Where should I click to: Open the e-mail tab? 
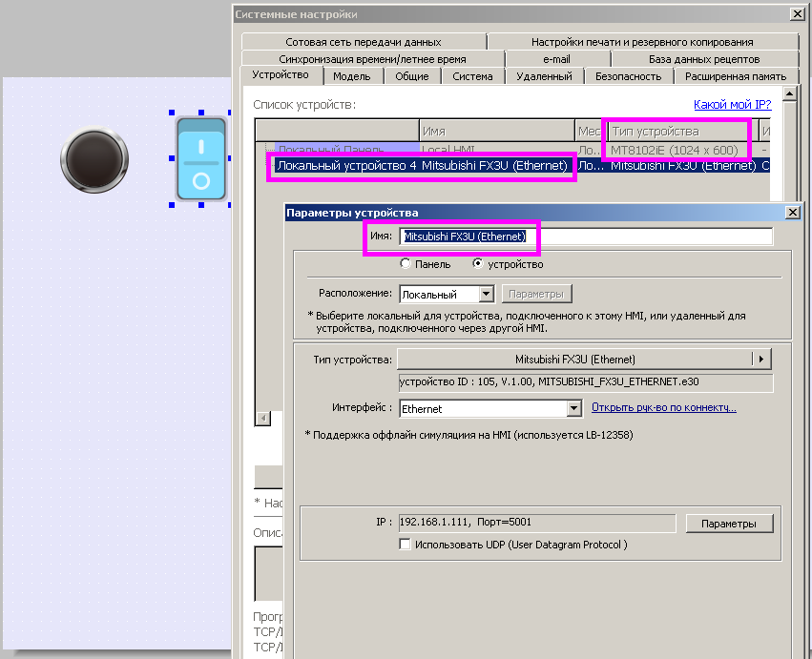tap(556, 59)
